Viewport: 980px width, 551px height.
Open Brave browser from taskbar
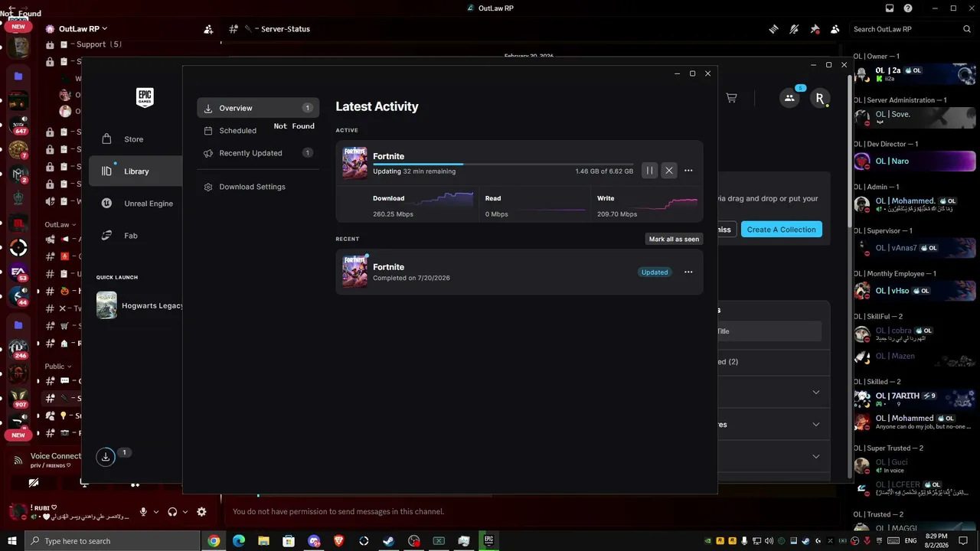click(338, 541)
